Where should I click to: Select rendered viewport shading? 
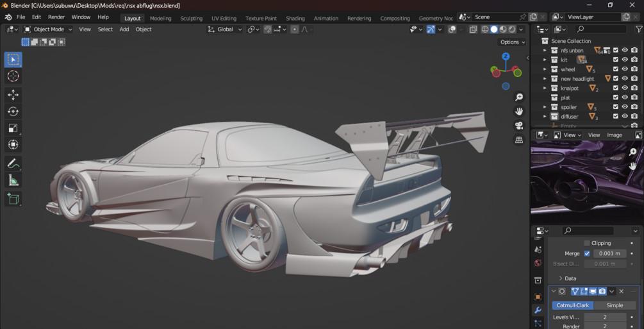(x=512, y=30)
